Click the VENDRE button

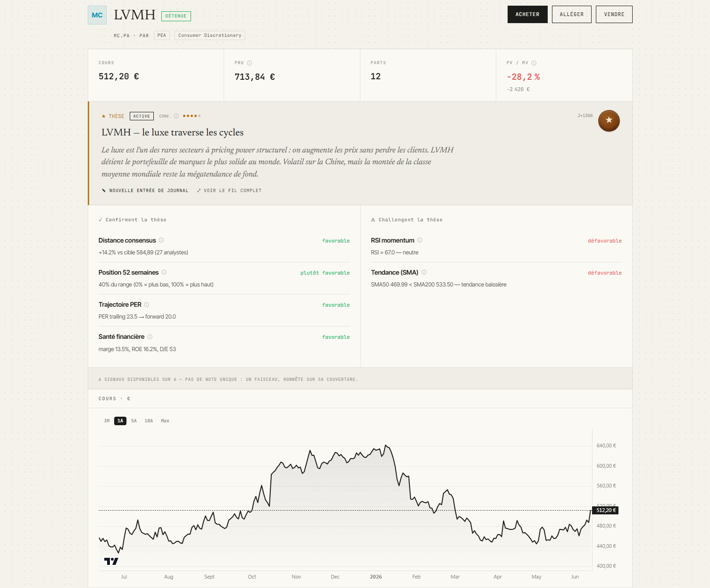point(614,14)
